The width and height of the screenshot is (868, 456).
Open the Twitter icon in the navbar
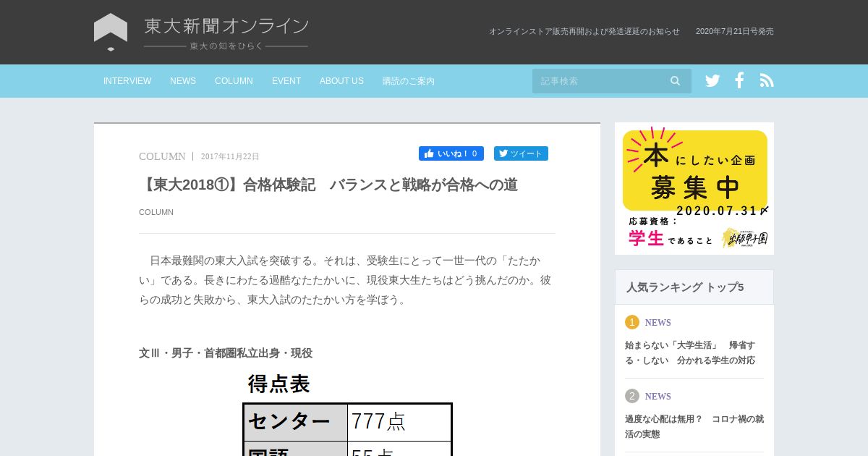pyautogui.click(x=712, y=81)
